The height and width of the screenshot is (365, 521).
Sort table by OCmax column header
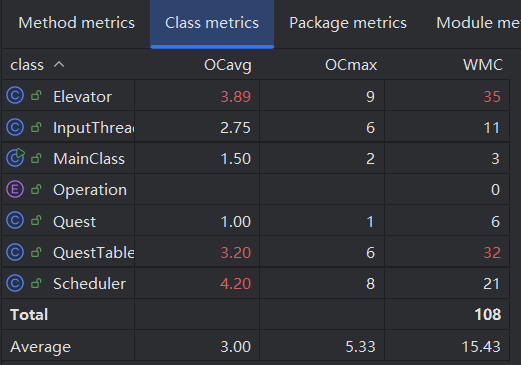[351, 65]
